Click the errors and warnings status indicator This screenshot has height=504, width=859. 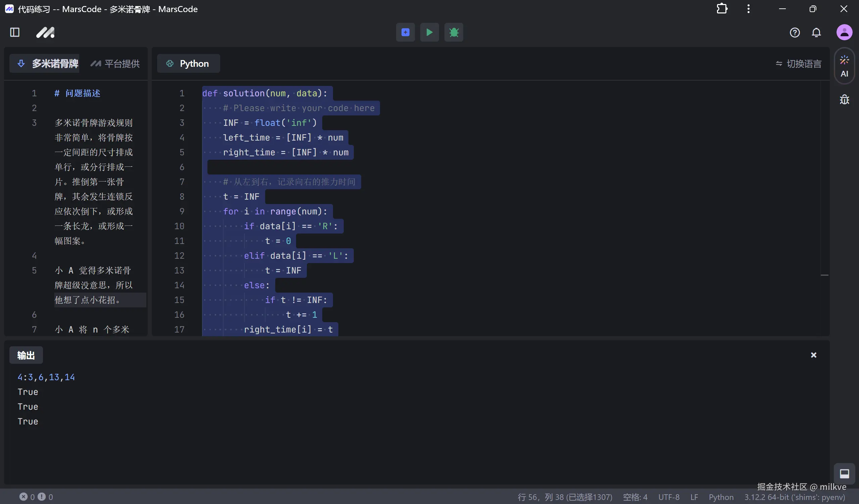[36, 497]
